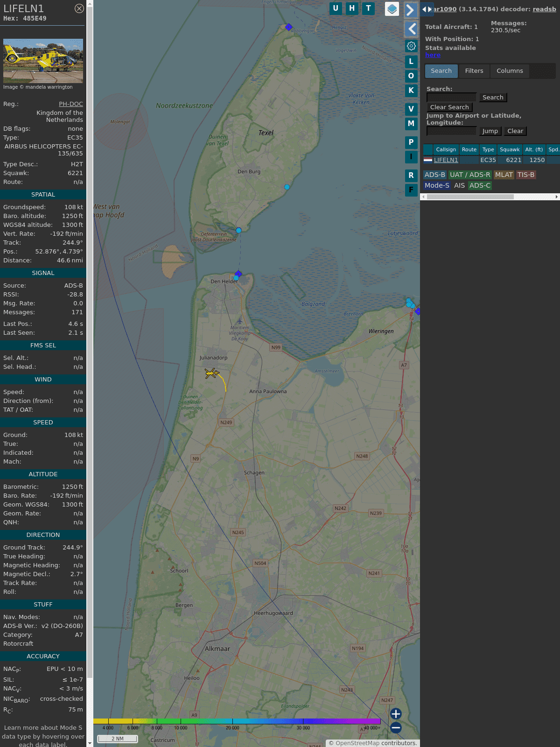Image resolution: width=560 pixels, height=747 pixels.
Task: Click the helicopter photo thumbnail
Action: click(43, 61)
